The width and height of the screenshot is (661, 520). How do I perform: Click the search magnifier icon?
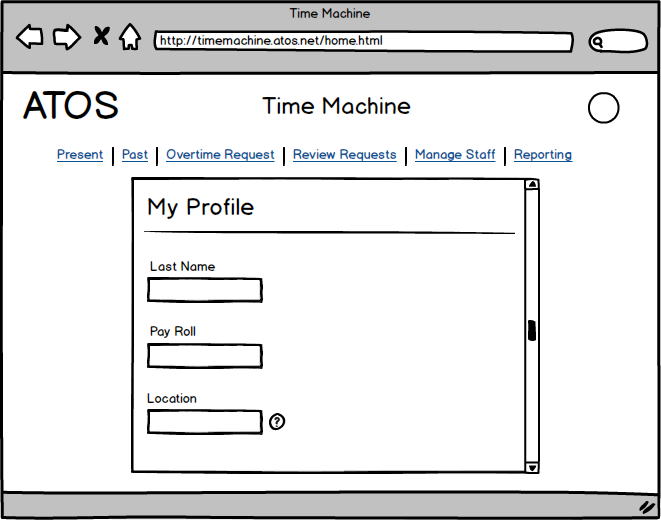tap(598, 42)
